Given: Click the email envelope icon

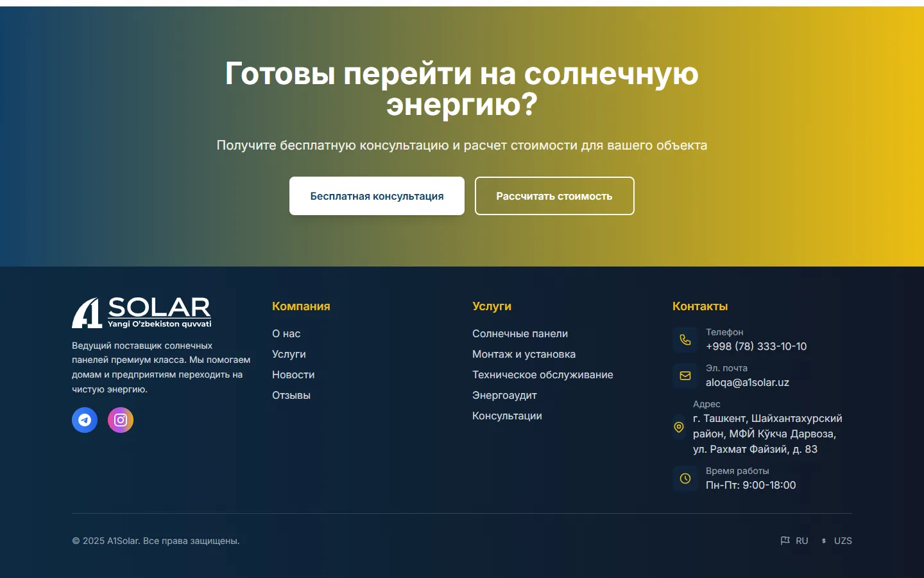Looking at the screenshot, I should (x=685, y=376).
